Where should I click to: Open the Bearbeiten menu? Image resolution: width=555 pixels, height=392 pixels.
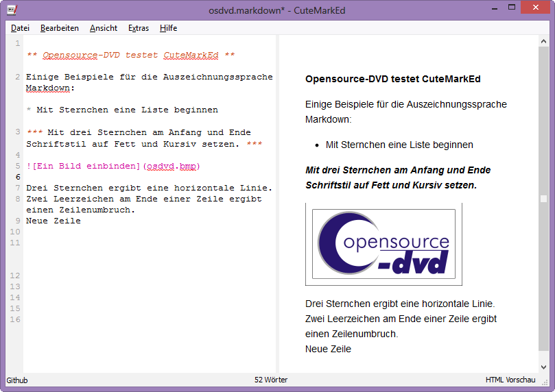tap(59, 28)
